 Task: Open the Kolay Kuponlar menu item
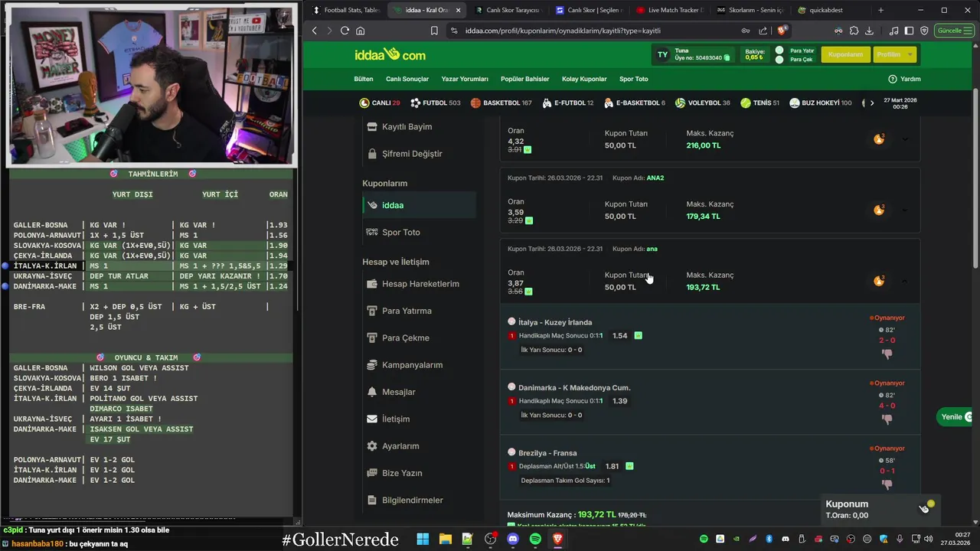tap(584, 79)
